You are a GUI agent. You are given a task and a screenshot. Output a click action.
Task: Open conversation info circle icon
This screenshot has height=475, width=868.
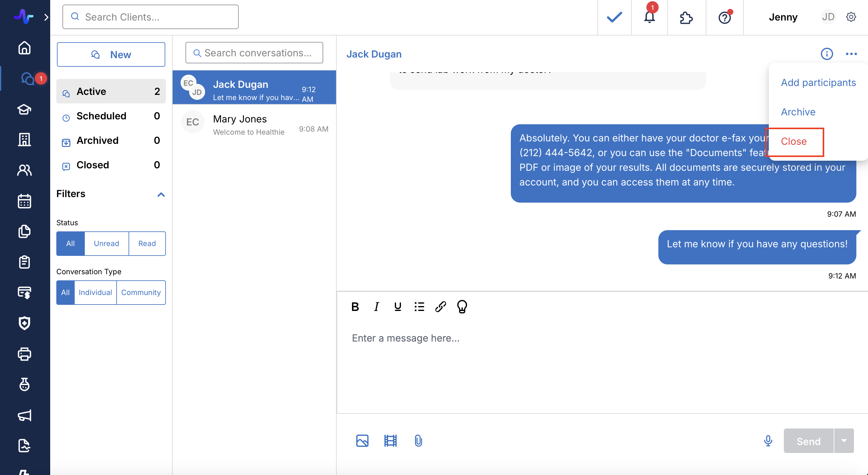click(826, 54)
